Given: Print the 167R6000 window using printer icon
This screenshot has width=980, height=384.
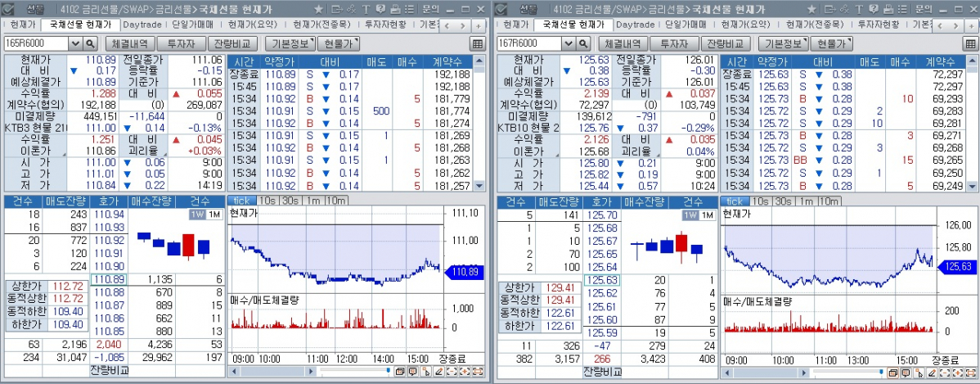Looking at the screenshot, I should point(888,9).
